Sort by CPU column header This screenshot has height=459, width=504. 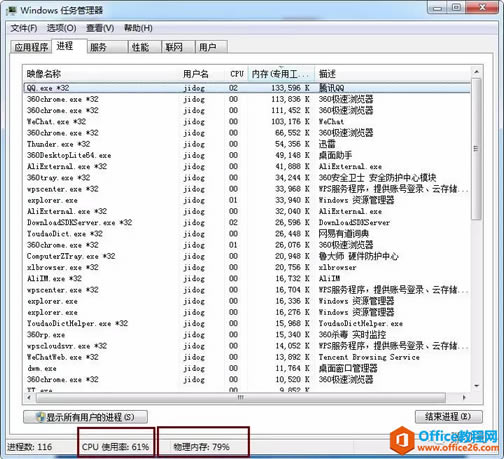pos(236,74)
